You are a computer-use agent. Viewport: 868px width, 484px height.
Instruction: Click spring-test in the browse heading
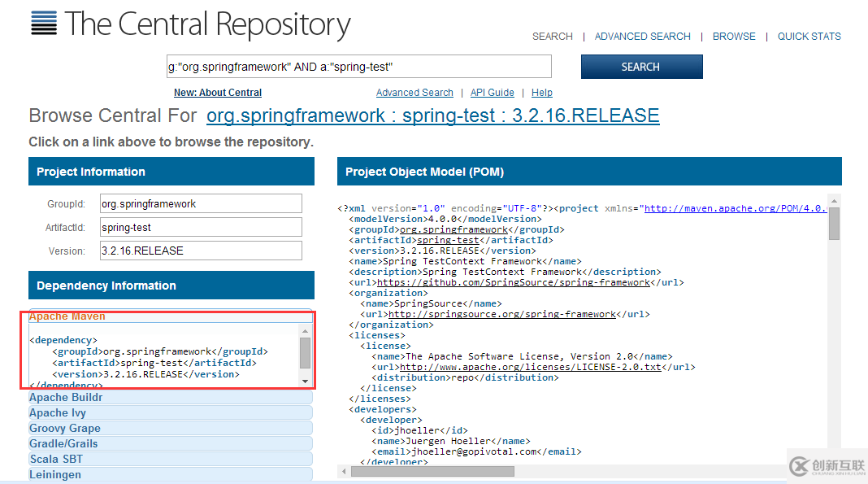(449, 116)
